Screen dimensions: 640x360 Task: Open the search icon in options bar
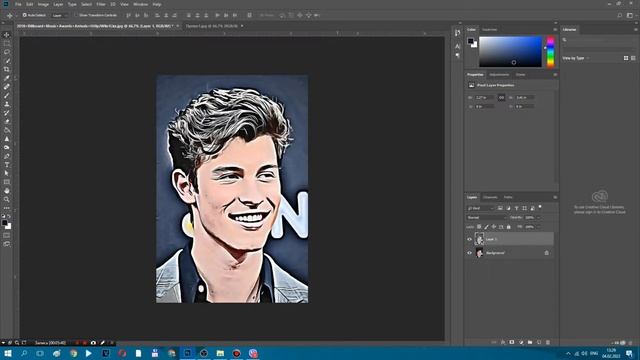620,16
